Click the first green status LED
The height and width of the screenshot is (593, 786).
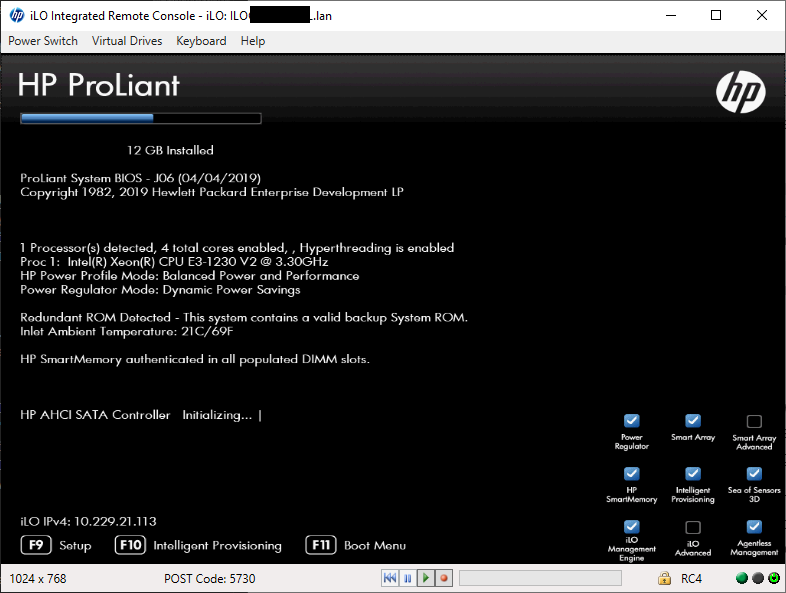(742, 578)
